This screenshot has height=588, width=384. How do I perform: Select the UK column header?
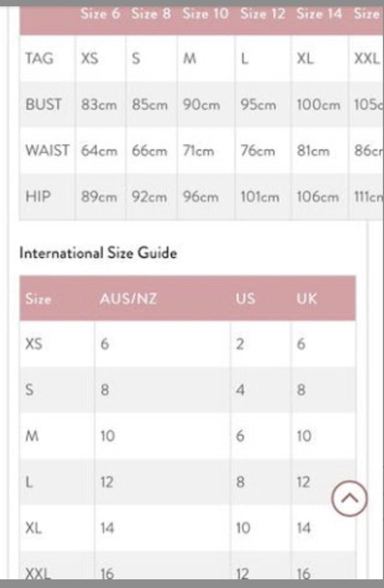pyautogui.click(x=307, y=299)
